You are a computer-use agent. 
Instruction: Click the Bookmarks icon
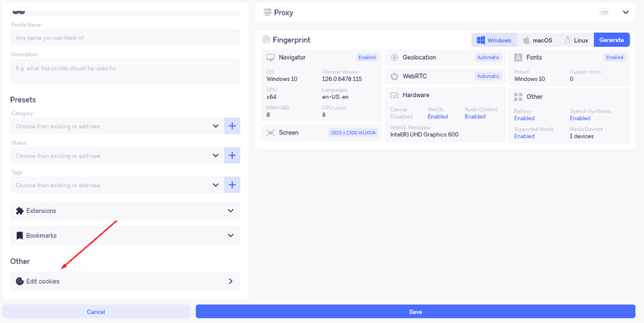[x=19, y=236]
